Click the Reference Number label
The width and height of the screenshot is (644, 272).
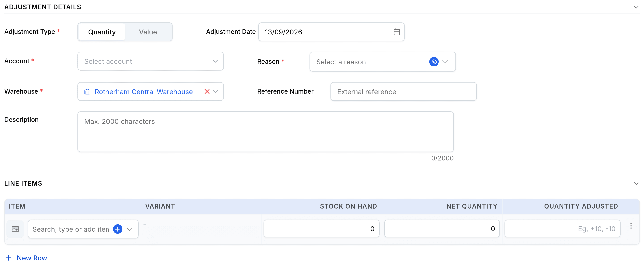tap(285, 91)
